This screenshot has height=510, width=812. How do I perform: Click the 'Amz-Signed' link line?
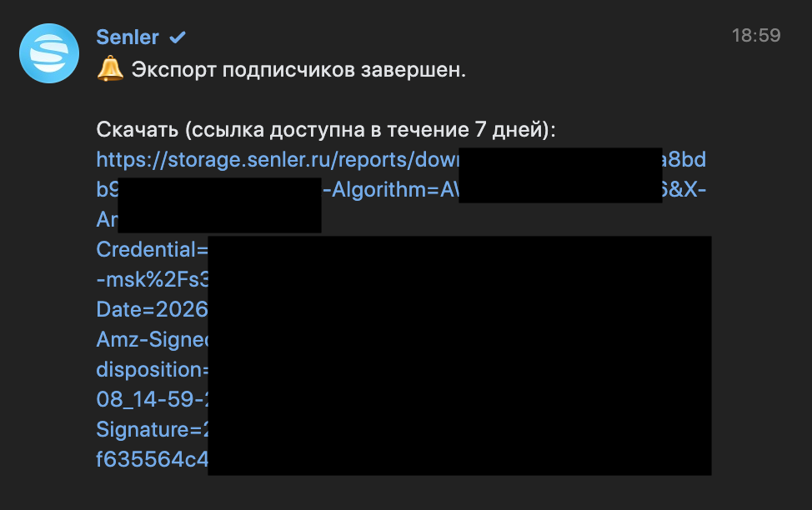153,340
